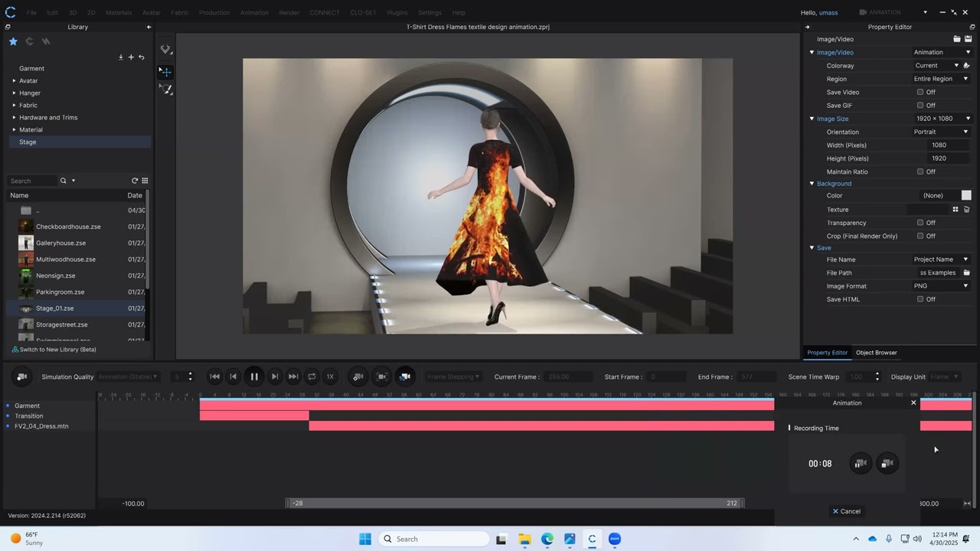980x551 pixels.
Task: Open the File Name Project Name dropdown
Action: 942,259
